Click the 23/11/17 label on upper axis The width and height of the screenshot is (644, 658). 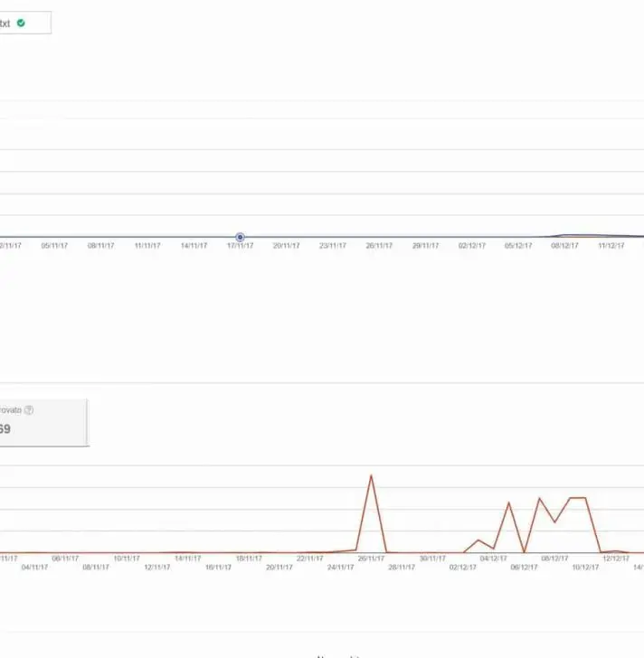pyautogui.click(x=332, y=246)
